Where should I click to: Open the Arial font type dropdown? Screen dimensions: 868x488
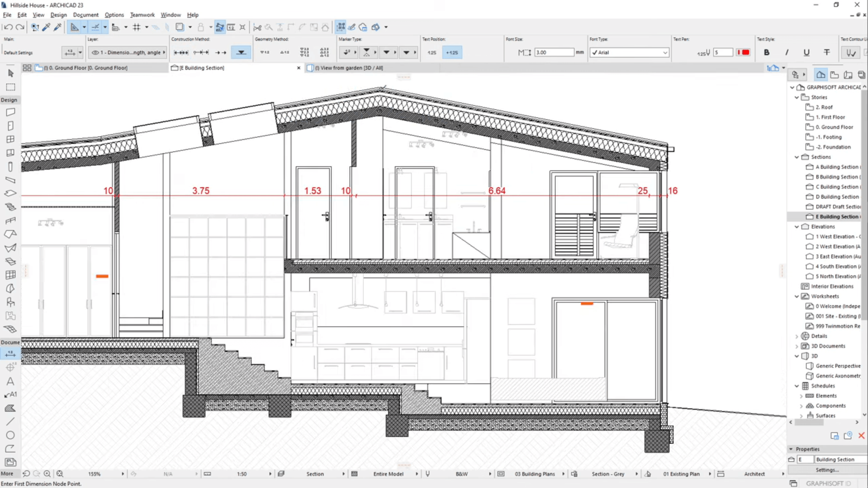(629, 52)
